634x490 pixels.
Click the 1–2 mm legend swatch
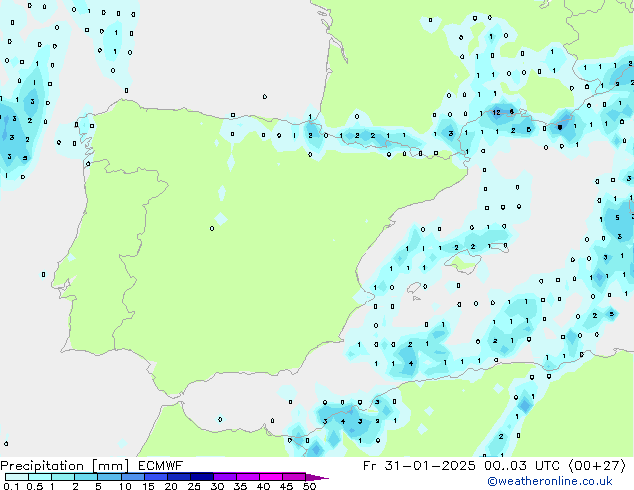pyautogui.click(x=63, y=477)
